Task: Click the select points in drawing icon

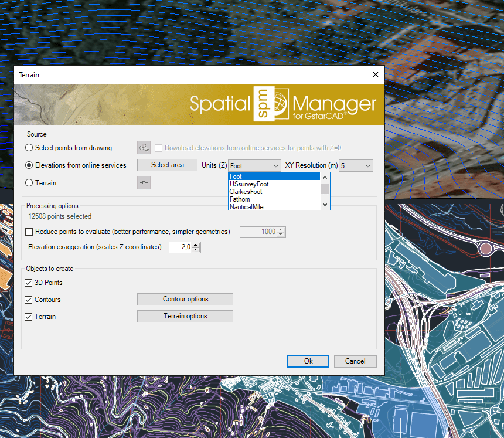Action: tap(144, 148)
